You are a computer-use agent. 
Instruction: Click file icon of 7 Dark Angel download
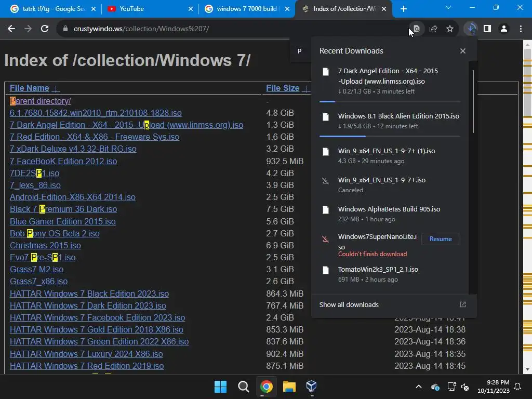click(x=326, y=72)
